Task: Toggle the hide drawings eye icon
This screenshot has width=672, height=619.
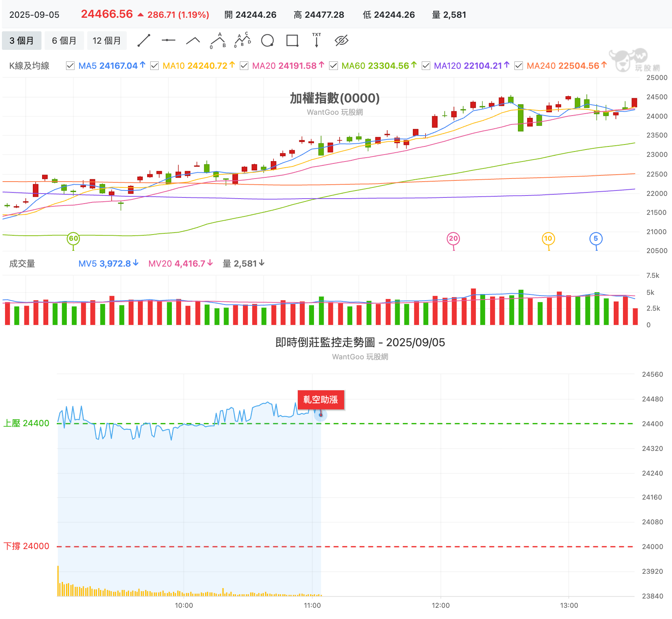Action: pyautogui.click(x=341, y=41)
